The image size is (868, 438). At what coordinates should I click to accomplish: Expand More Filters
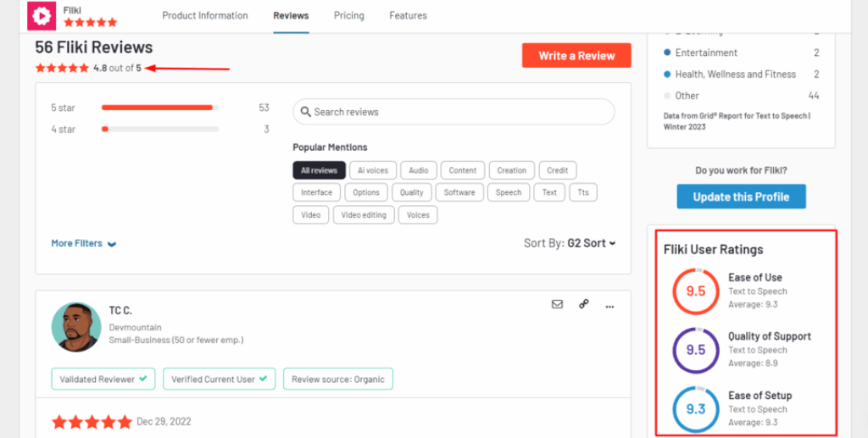(84, 243)
